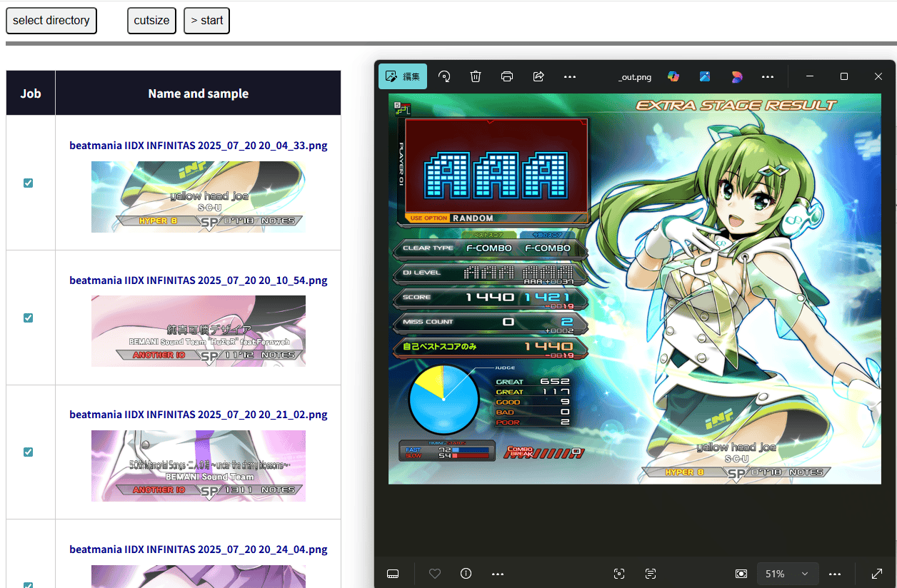
Task: Open bottom-left more options ellipsis in Photos
Action: coord(498,574)
